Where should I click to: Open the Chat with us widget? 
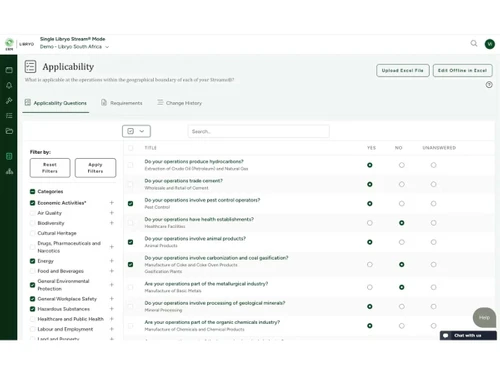(468, 335)
